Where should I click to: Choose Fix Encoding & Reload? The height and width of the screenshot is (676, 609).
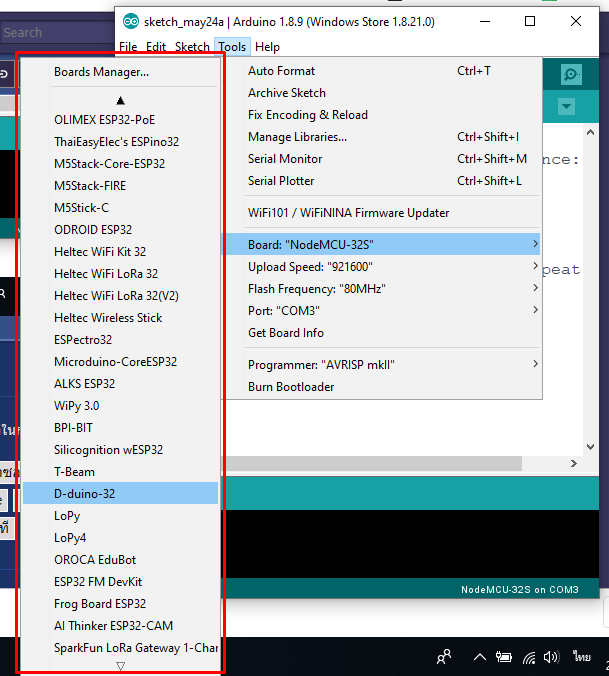click(383, 115)
